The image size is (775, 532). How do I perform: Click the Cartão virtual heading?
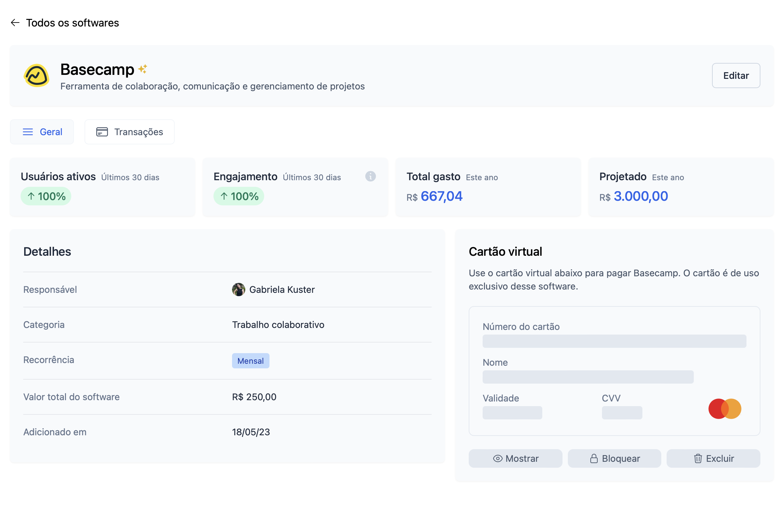[505, 252]
